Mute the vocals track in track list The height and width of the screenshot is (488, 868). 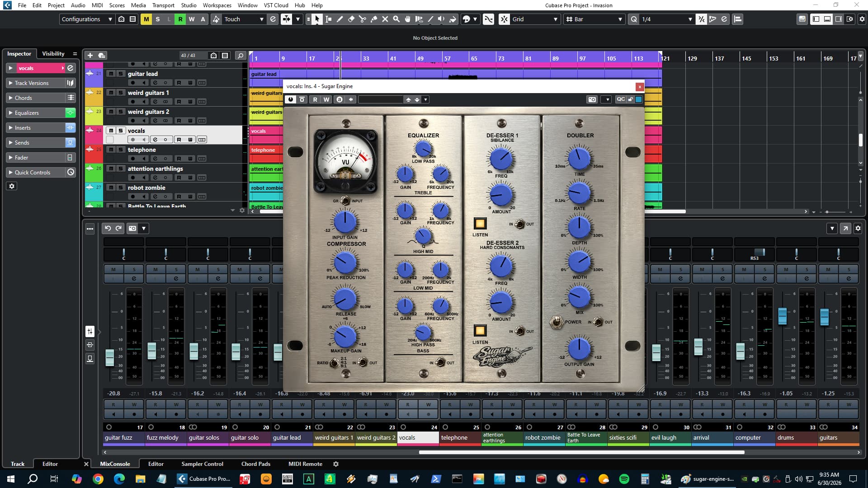click(x=111, y=130)
